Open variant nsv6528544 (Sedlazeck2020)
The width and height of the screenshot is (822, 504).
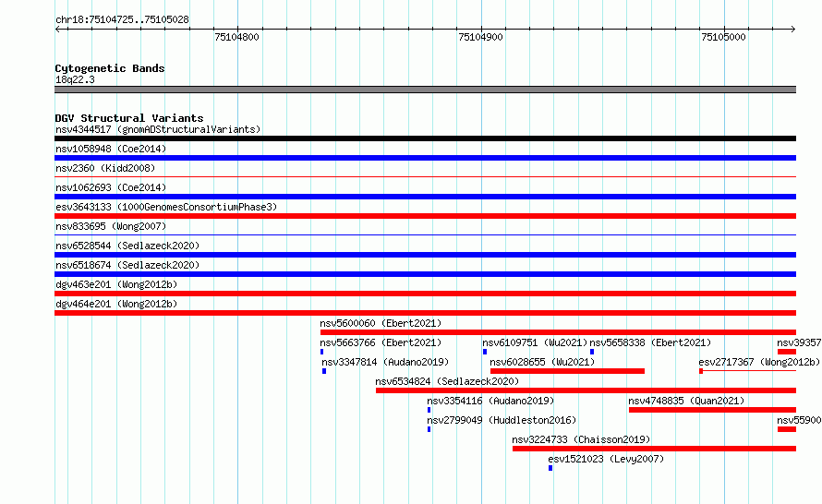127,246
